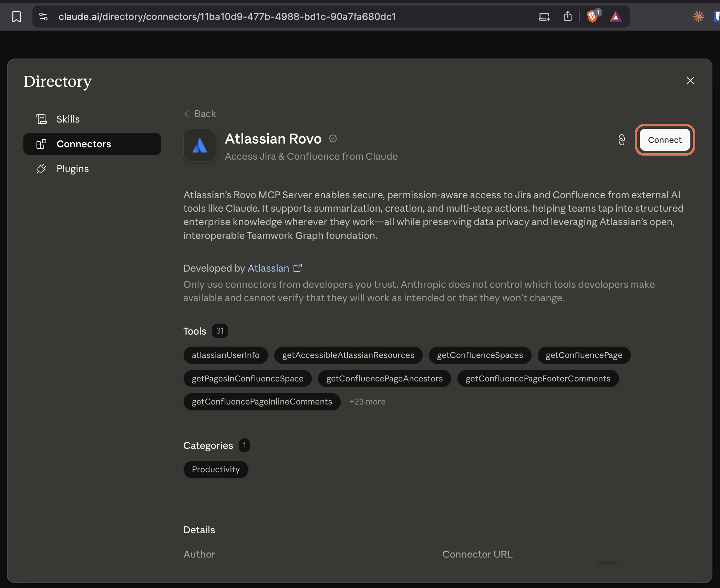Select the getAccessibleAtlassianResources chip
This screenshot has height=588, width=720.
click(x=348, y=355)
